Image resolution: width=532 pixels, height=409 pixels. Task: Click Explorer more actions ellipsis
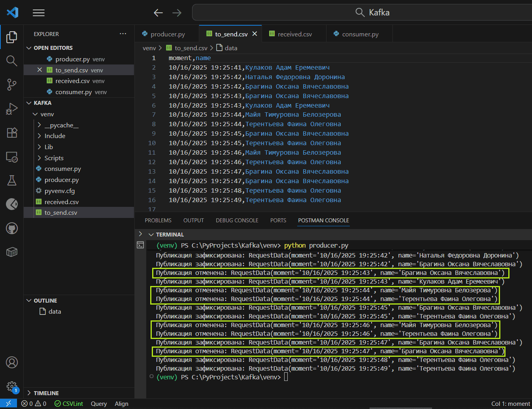[123, 34]
